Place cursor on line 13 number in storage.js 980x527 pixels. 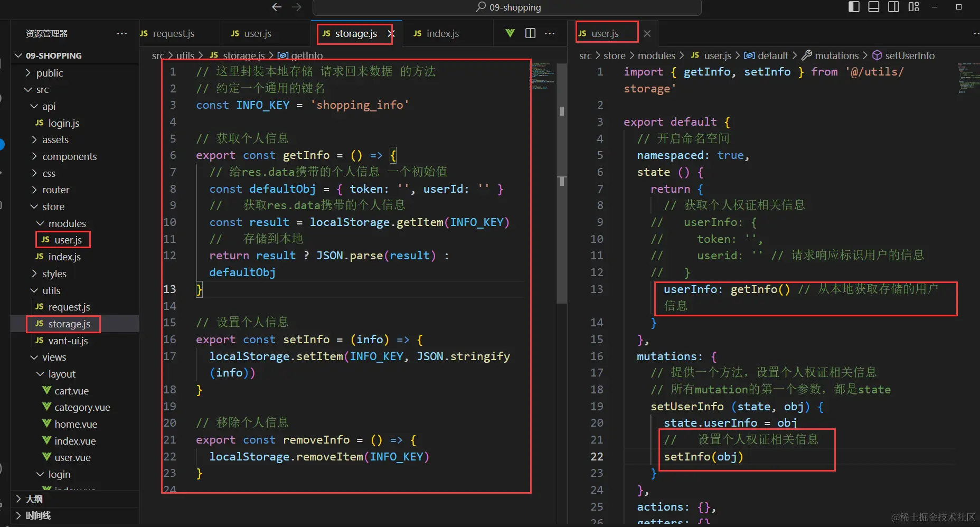coord(169,289)
